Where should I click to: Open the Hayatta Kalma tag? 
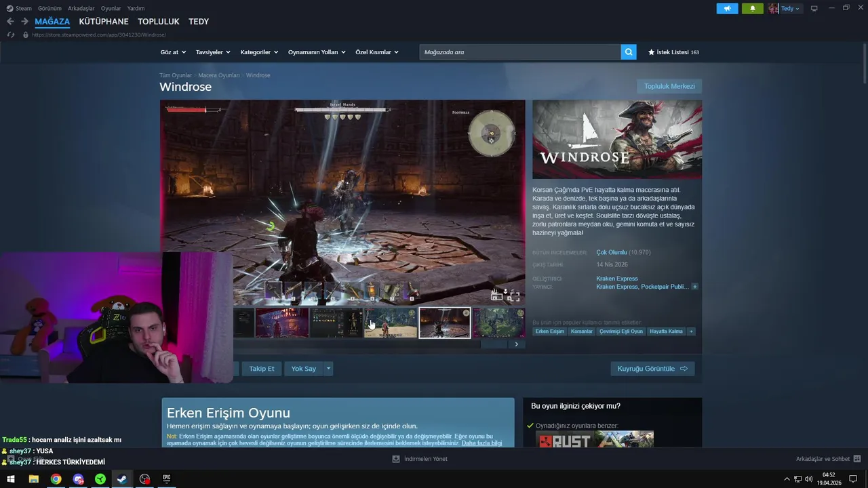pos(666,331)
